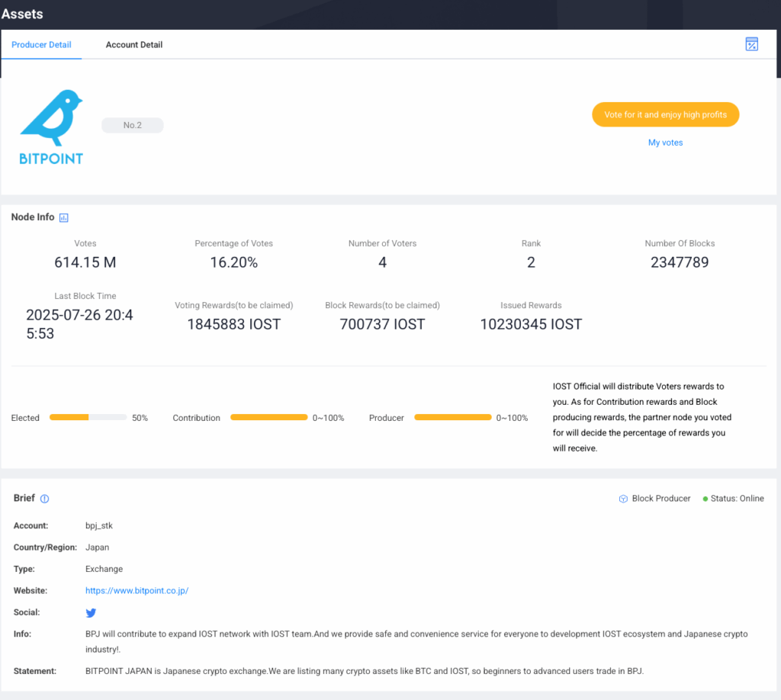Select the IOST Official rewards notice text
The height and width of the screenshot is (700, 781).
click(x=642, y=417)
